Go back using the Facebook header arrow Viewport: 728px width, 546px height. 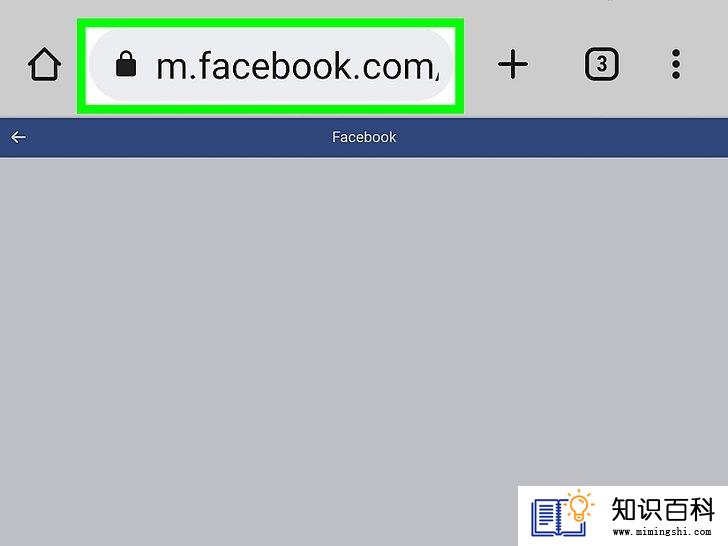coord(19,137)
